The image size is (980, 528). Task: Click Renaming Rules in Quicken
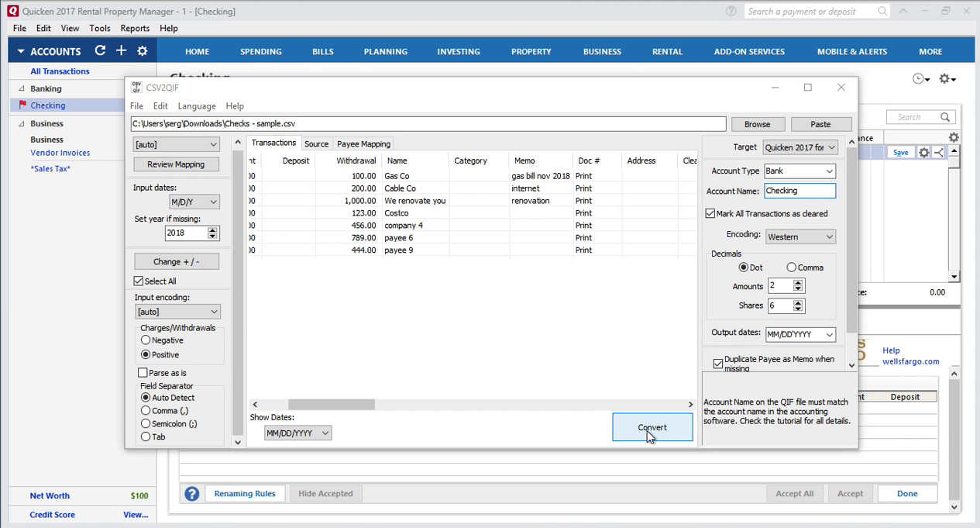point(245,494)
